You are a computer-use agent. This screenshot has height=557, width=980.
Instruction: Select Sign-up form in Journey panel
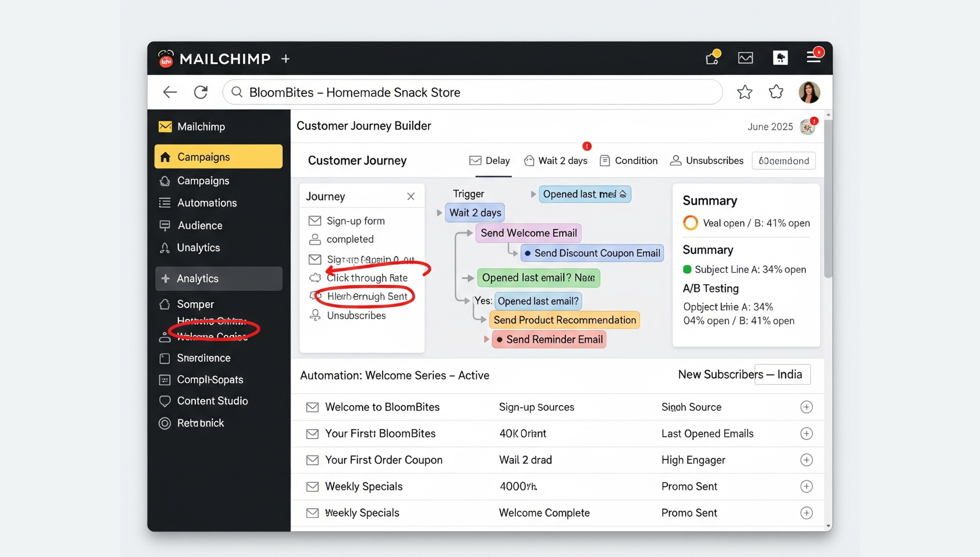point(355,221)
